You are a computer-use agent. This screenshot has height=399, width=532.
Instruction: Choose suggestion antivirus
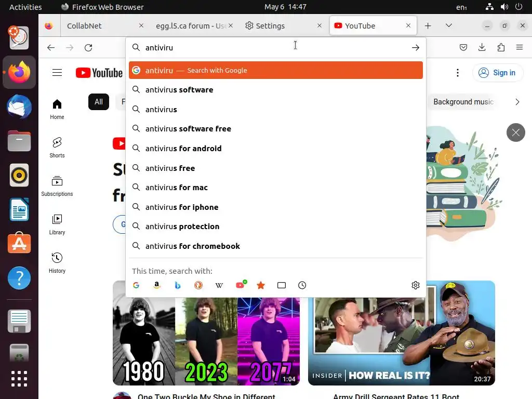click(x=275, y=109)
